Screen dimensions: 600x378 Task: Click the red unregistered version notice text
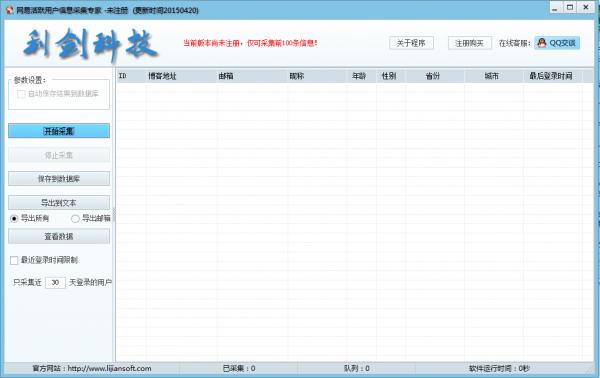pos(250,43)
